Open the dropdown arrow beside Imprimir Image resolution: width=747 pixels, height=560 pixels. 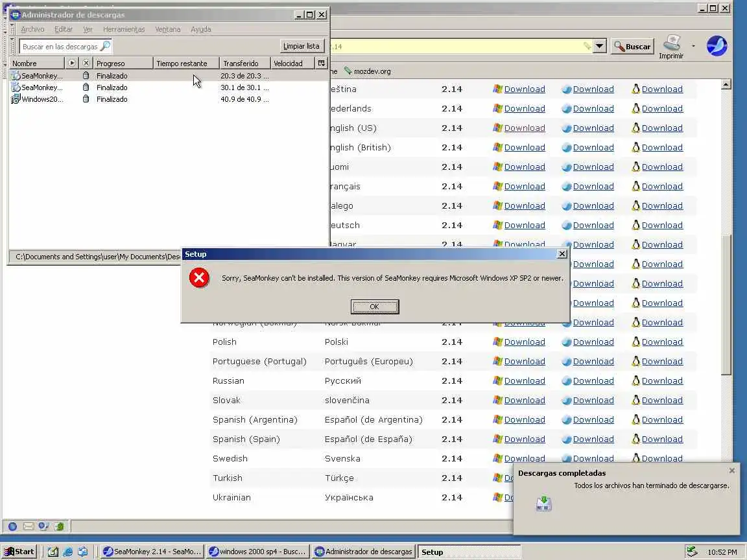[x=693, y=46]
